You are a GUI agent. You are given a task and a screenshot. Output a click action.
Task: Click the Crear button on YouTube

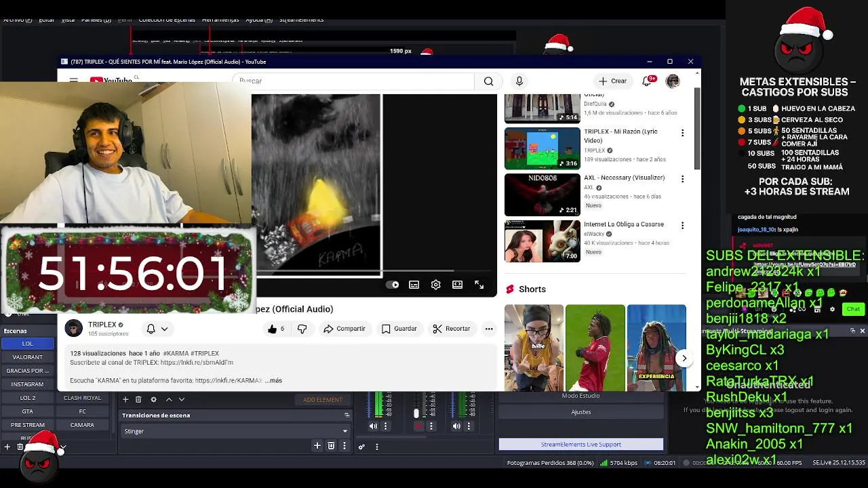click(612, 81)
